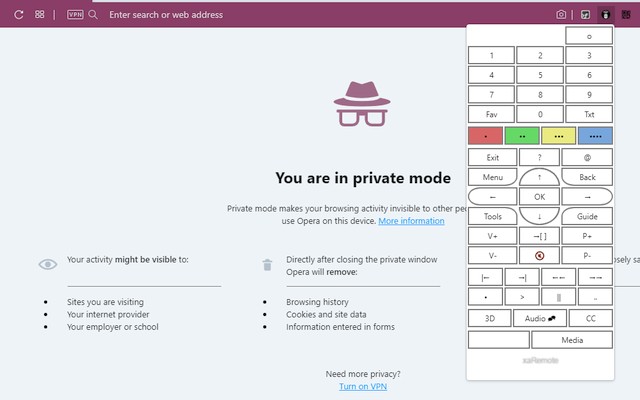Click 'Information entered in forms' text
The width and height of the screenshot is (640, 400).
(x=340, y=327)
